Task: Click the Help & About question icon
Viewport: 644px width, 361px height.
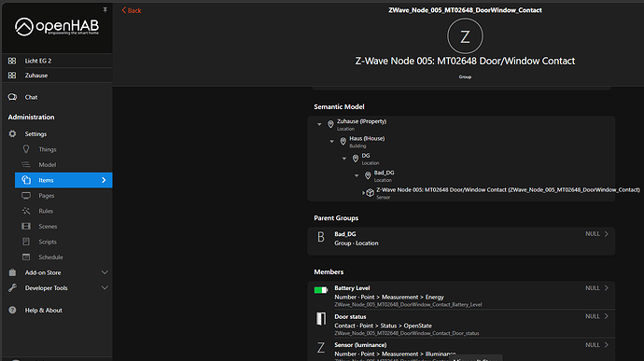Action: [x=12, y=310]
